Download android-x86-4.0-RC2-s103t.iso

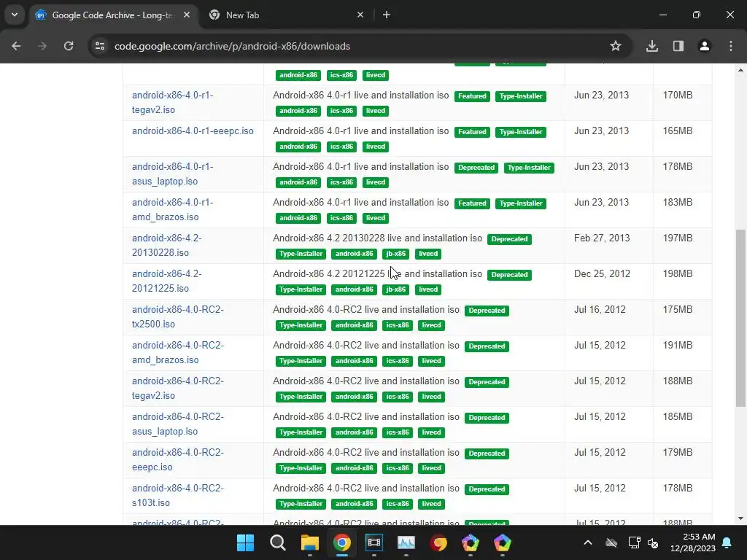pyautogui.click(x=178, y=495)
